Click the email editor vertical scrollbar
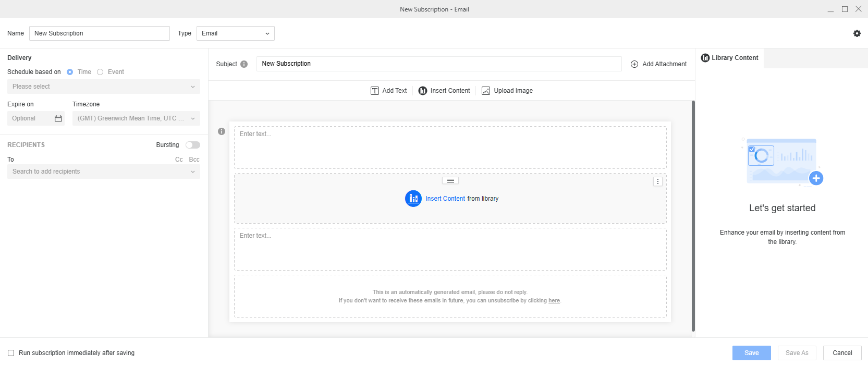Viewport: 868px width, 366px height. click(x=693, y=216)
